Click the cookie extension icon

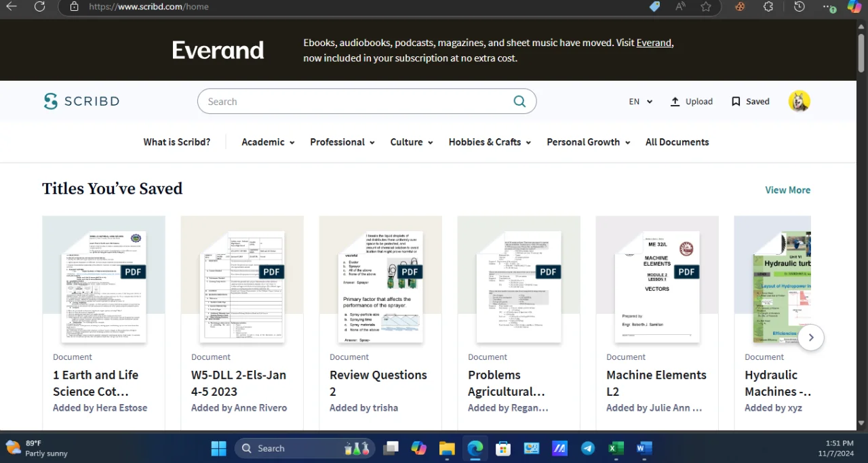(740, 6)
